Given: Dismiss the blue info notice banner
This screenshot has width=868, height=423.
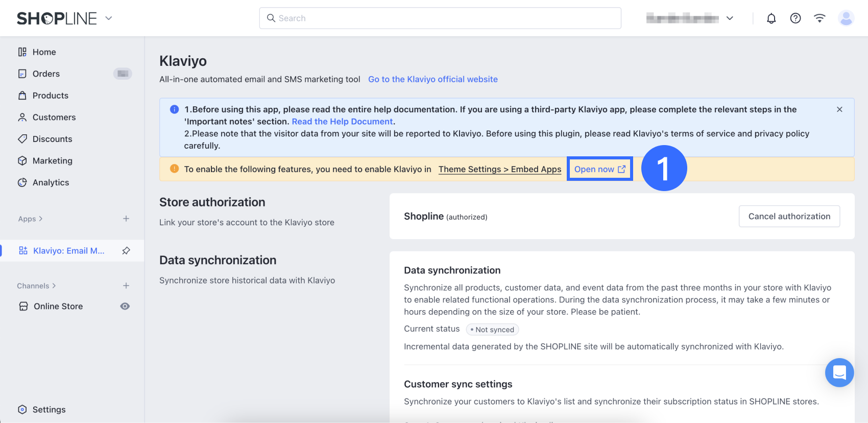Looking at the screenshot, I should [x=839, y=109].
